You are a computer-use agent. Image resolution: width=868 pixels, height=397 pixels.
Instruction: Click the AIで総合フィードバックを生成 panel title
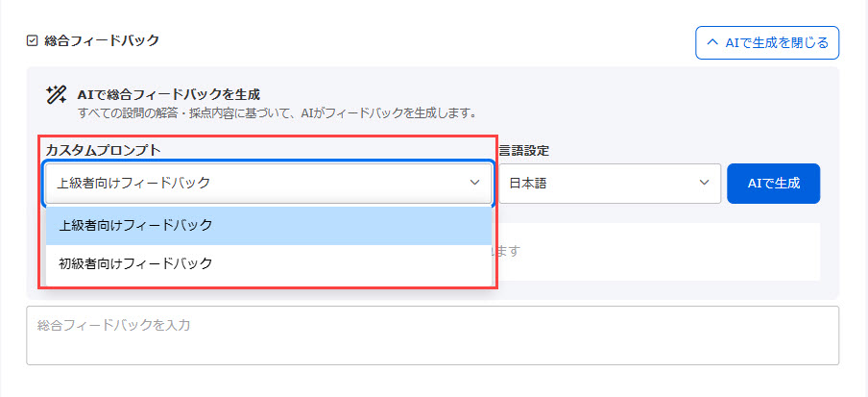pos(168,94)
